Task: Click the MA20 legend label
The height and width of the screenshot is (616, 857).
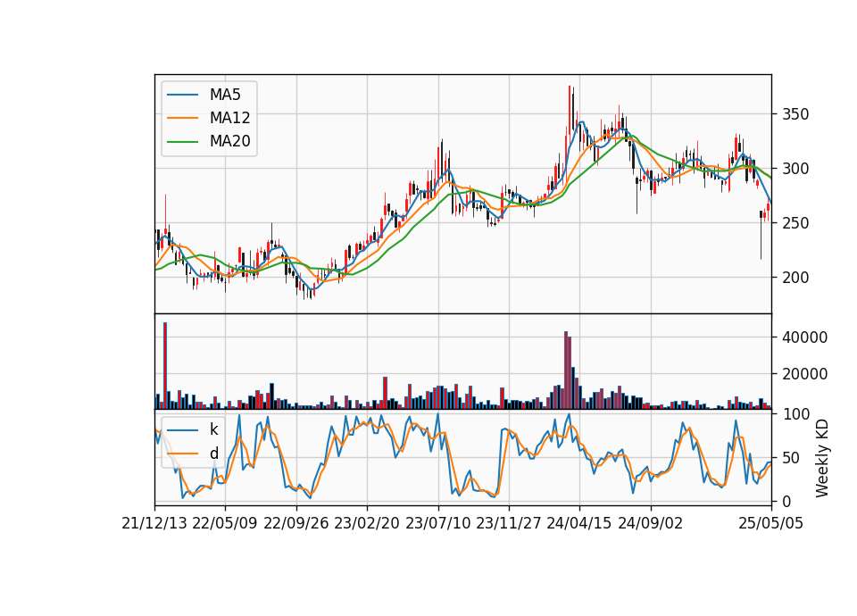Action: click(229, 141)
